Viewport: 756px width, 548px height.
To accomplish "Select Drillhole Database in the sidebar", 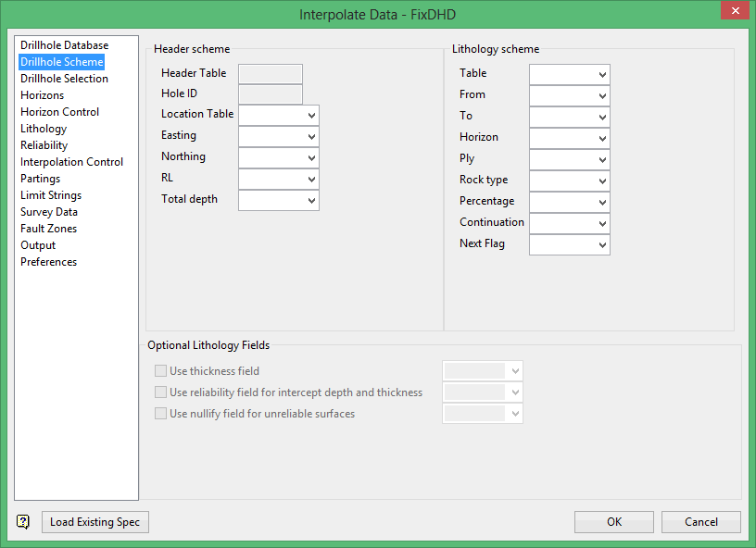I will [64, 45].
